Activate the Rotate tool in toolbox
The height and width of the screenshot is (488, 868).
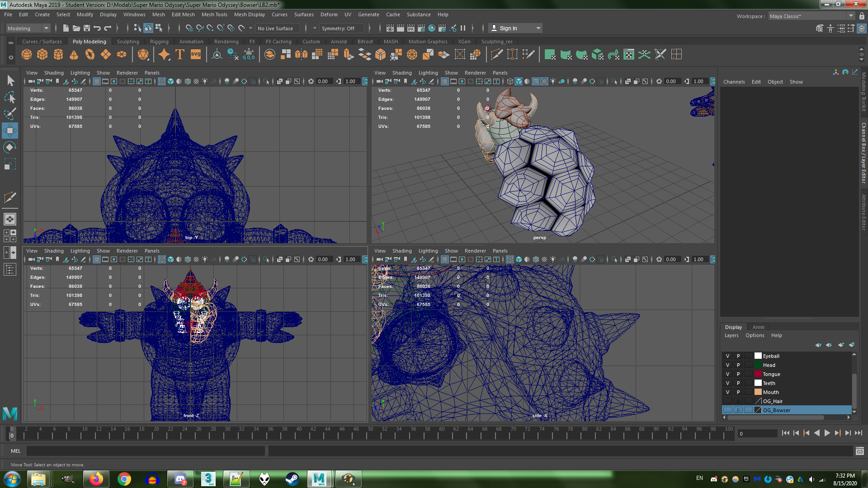point(10,147)
